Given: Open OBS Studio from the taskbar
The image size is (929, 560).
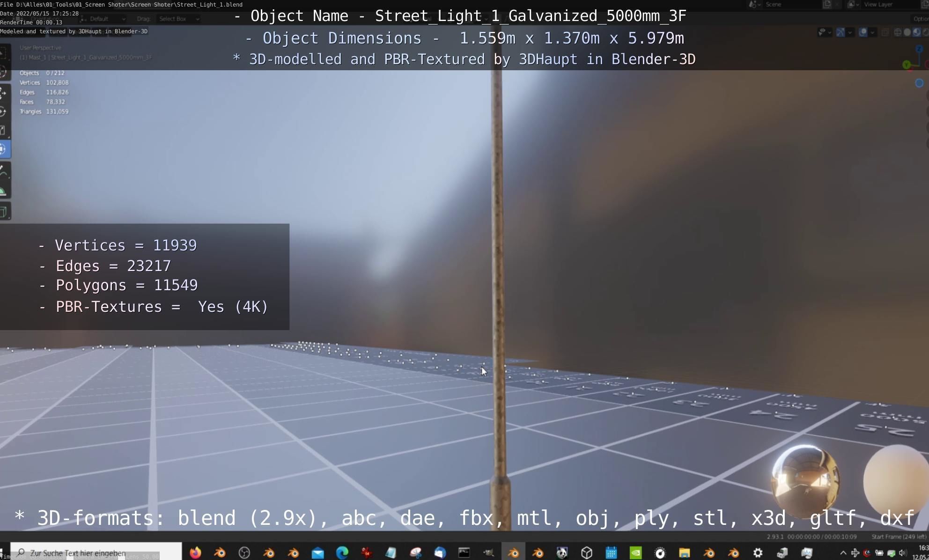Looking at the screenshot, I should 244,553.
